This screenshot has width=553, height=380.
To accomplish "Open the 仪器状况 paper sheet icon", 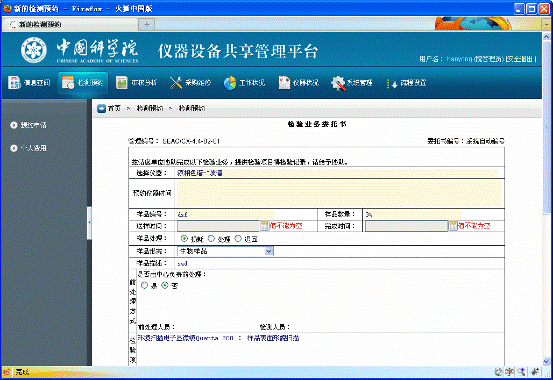I will tap(284, 83).
